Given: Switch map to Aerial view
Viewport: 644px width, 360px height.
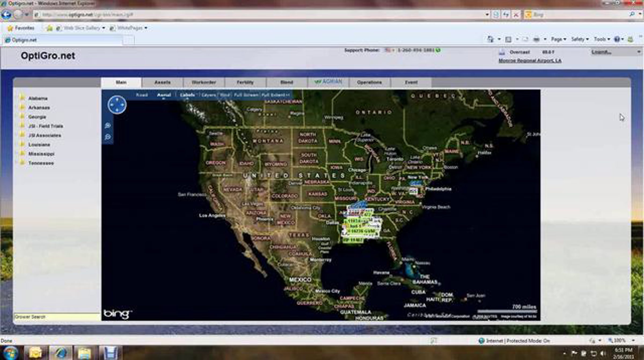Looking at the screenshot, I should (164, 95).
